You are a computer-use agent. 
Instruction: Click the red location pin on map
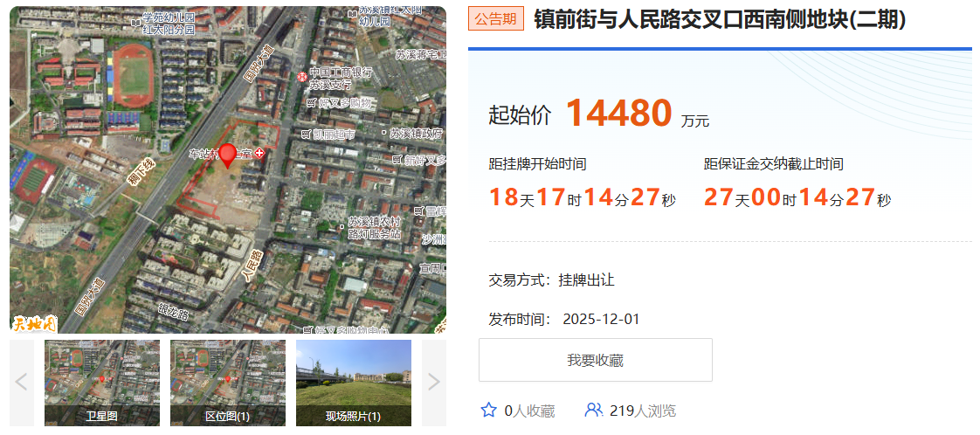coord(227,155)
